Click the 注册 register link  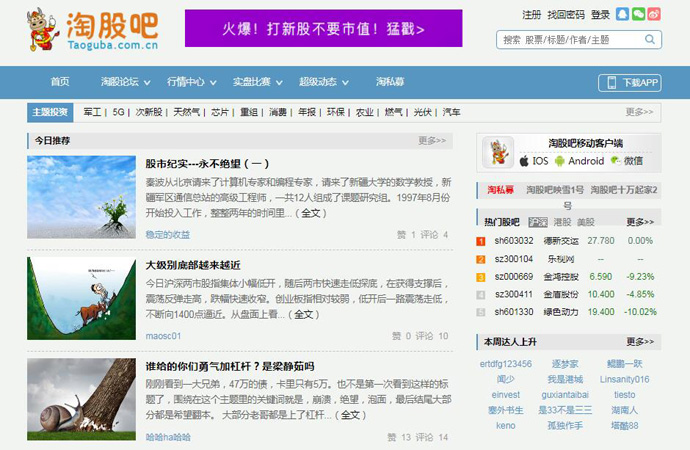coord(531,14)
